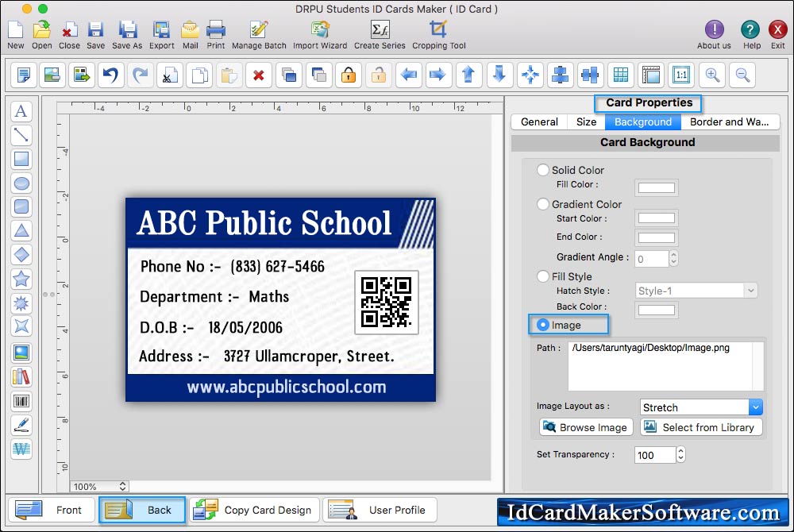
Task: Click the Gradient Angle stepper arrows
Action: (x=673, y=259)
